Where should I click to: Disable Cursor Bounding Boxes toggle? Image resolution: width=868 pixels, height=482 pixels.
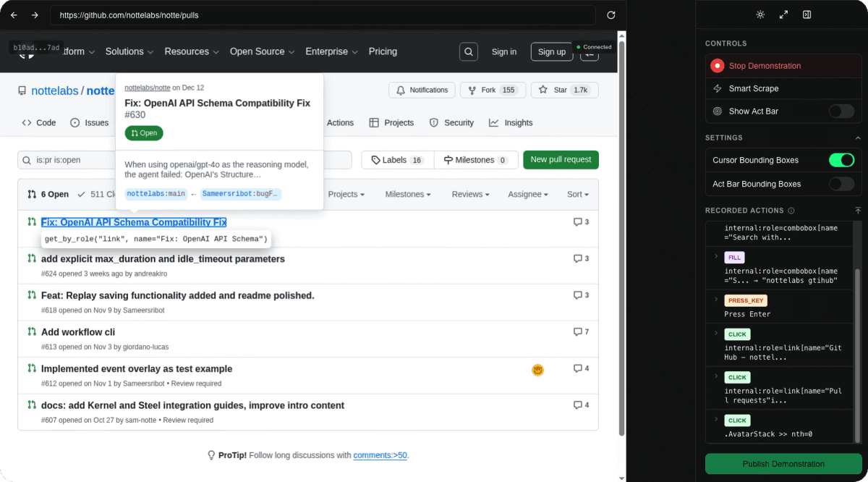click(x=841, y=160)
